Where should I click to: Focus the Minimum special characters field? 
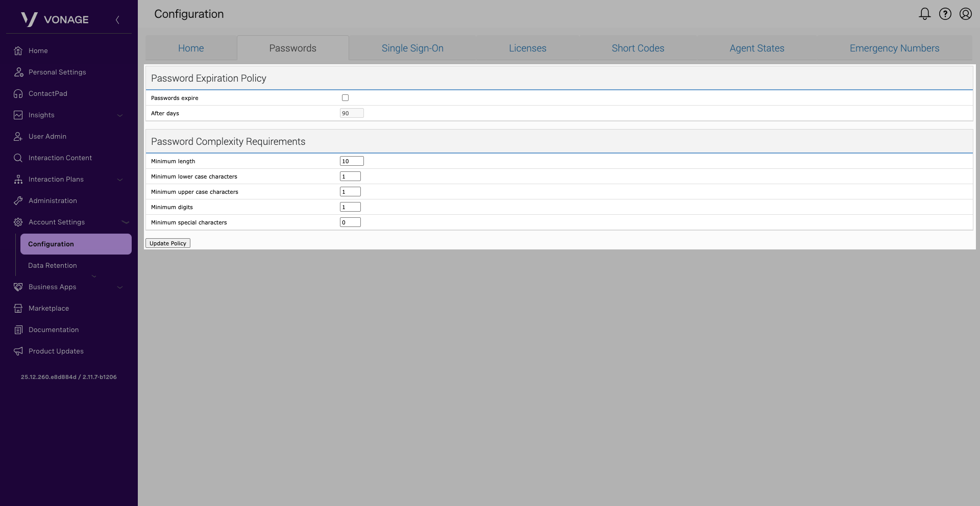tap(350, 222)
